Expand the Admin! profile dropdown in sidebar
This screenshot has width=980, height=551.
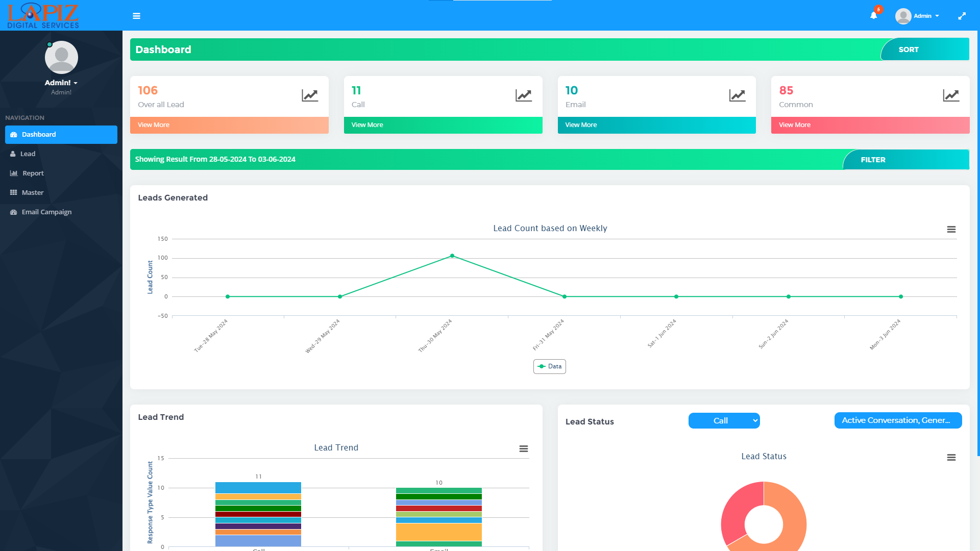point(61,83)
